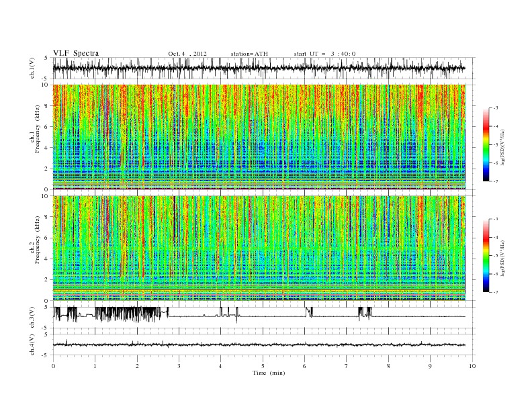532x411 pixels.
Task: Click the "2" kHz tick on ch.2 frequency axis
Action: click(x=47, y=280)
